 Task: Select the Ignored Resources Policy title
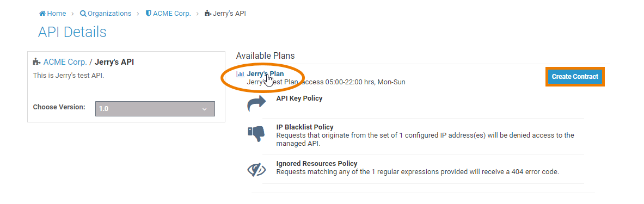point(317,163)
